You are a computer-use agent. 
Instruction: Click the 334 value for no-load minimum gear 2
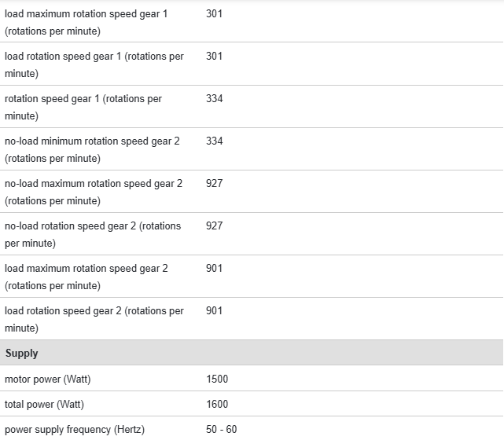click(x=215, y=141)
